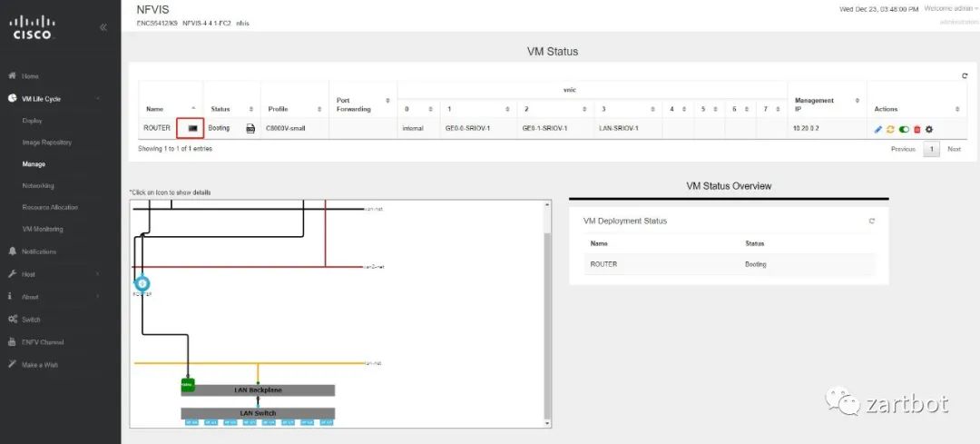Sort by vnic 3 column
Viewport: 980px width, 444px height.
pyautogui.click(x=628, y=109)
